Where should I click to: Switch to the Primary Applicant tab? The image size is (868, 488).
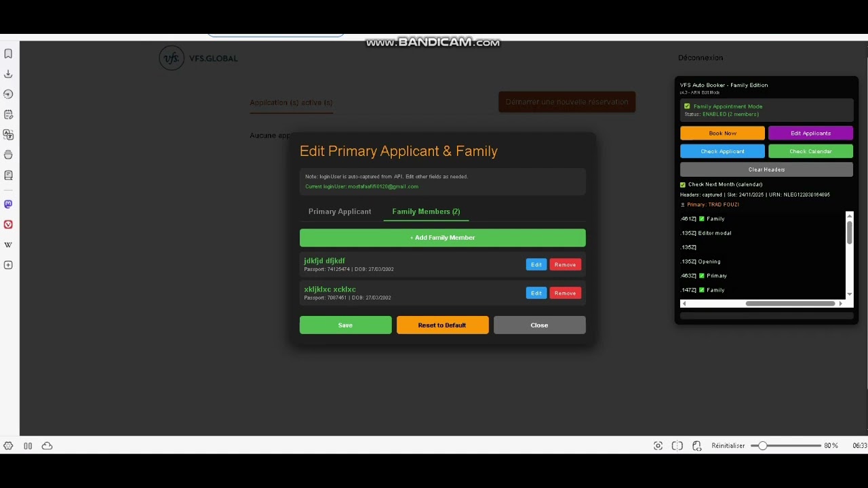point(340,211)
